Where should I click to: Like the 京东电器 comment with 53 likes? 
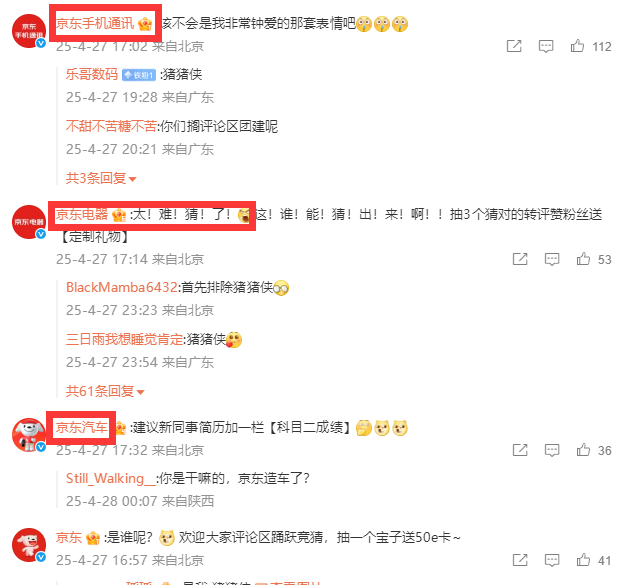[583, 259]
